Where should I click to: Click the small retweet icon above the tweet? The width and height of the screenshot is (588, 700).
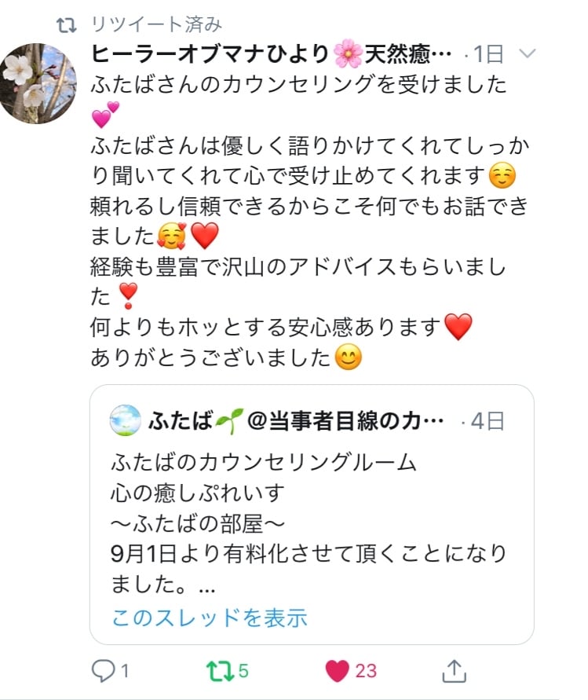[67, 24]
